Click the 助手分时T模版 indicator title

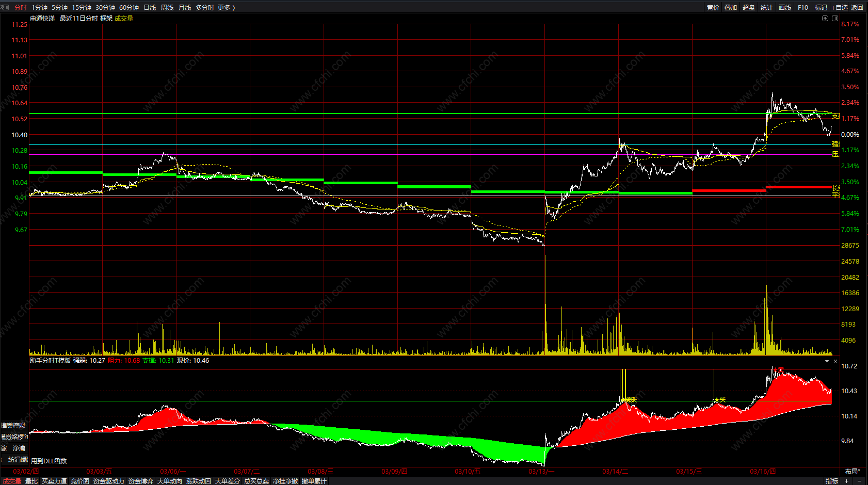pos(50,361)
